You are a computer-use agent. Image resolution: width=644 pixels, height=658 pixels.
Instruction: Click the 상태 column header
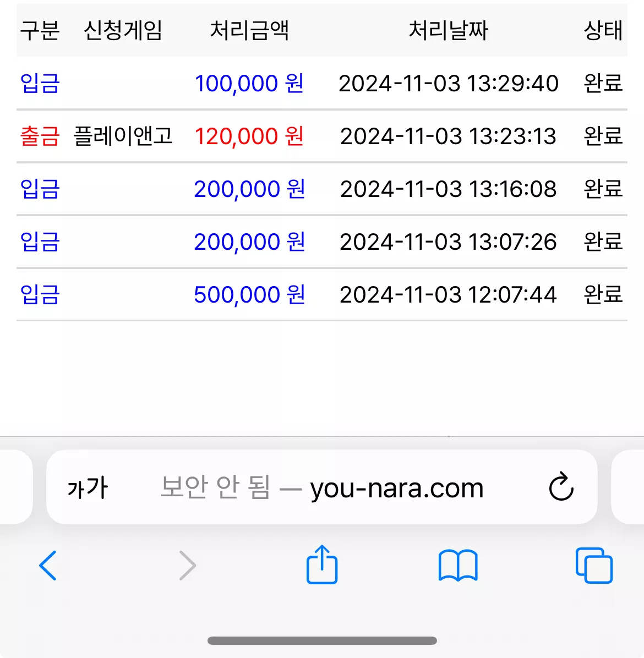click(603, 30)
